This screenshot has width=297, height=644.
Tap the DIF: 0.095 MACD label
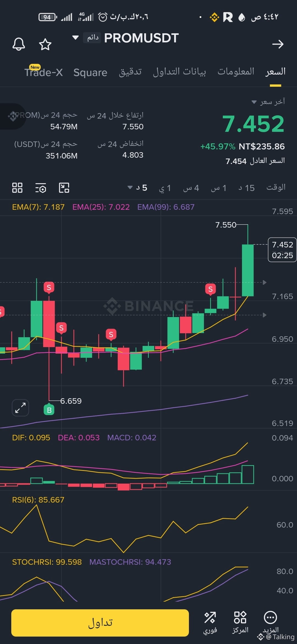pyautogui.click(x=31, y=438)
